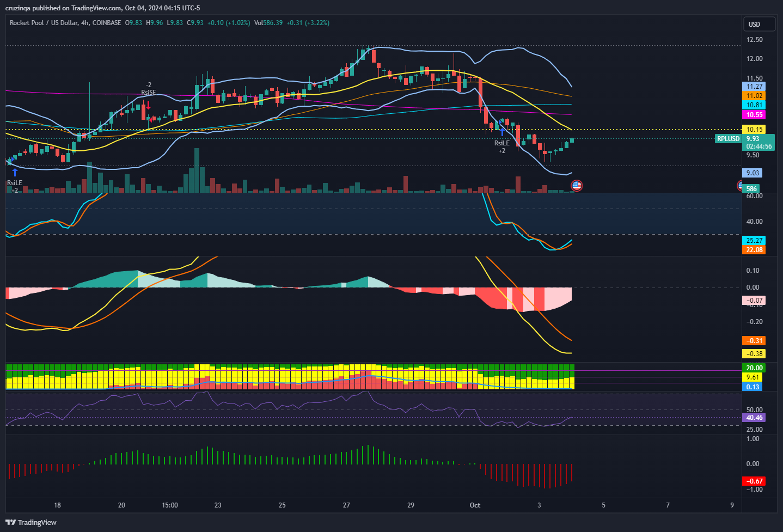783x532 pixels.
Task: Click the blue RsiLE arrow near Oct 1
Action: click(x=502, y=132)
